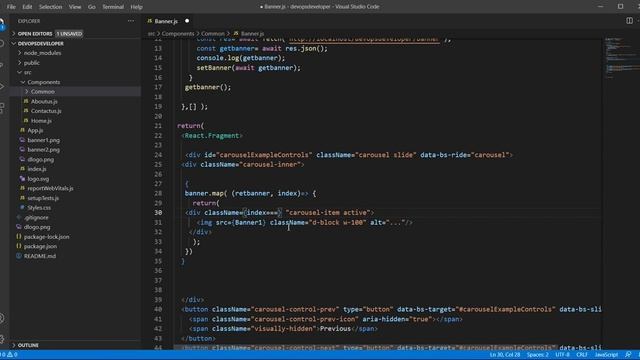
Task: Open the Terminal menu
Action: click(x=113, y=7)
